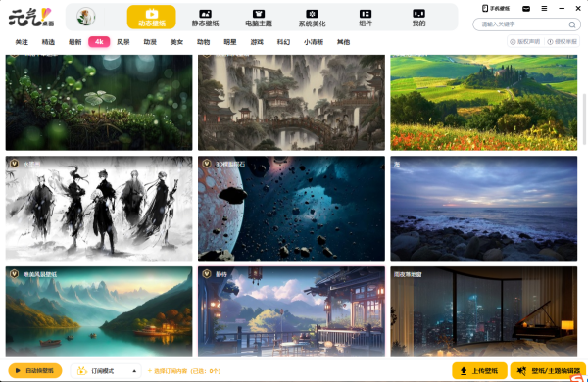Open the 动态壁纸 dynamic wallpaper section

[x=152, y=18]
